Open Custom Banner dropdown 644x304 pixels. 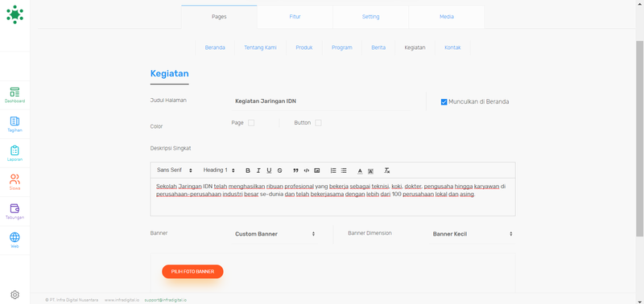click(x=275, y=234)
